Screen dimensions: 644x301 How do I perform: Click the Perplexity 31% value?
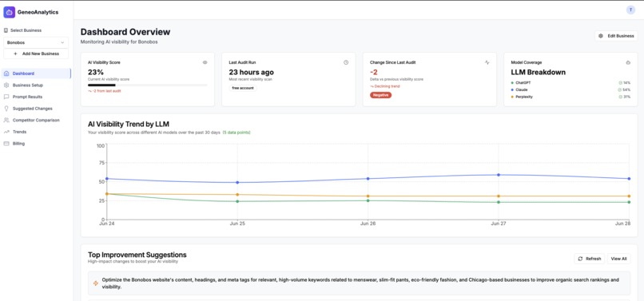point(626,97)
